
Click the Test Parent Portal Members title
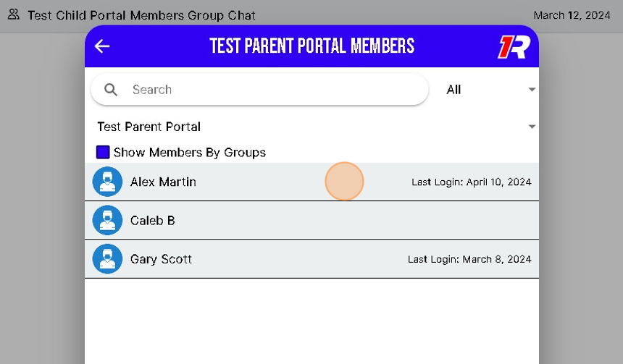[311, 46]
